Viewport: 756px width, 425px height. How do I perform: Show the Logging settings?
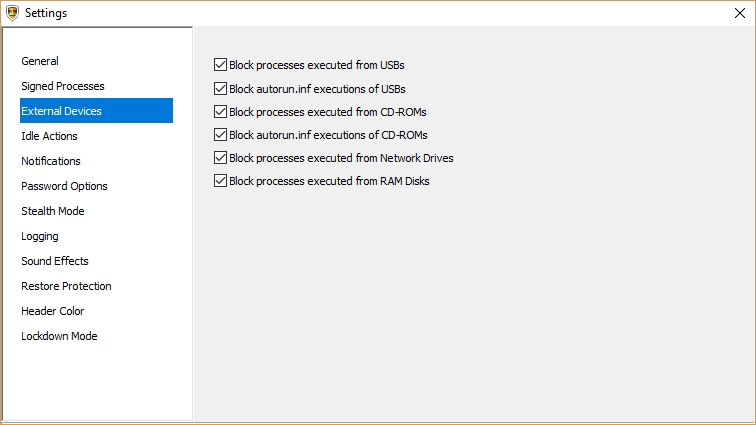coord(40,236)
